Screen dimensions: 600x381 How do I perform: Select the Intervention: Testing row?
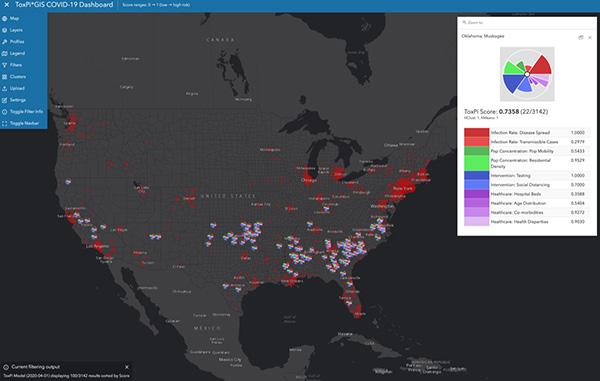tap(527, 176)
